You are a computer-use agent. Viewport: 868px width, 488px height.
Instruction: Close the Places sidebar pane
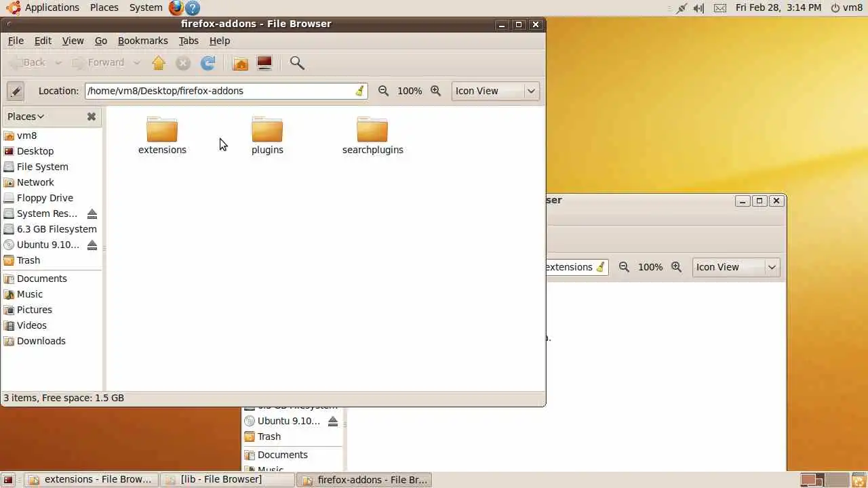tap(92, 117)
